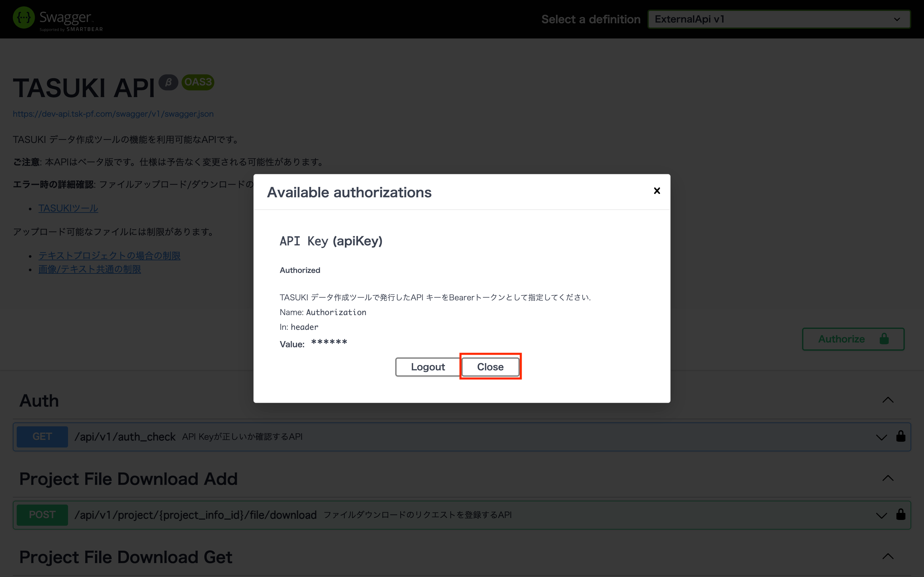Click the GET method badge for auth_check
Viewport: 924px width, 577px height.
(x=42, y=437)
